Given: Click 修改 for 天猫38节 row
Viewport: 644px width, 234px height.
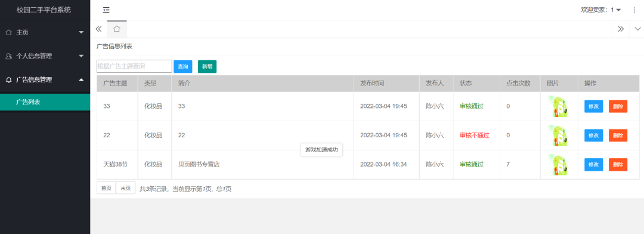Looking at the screenshot, I should click(593, 165).
